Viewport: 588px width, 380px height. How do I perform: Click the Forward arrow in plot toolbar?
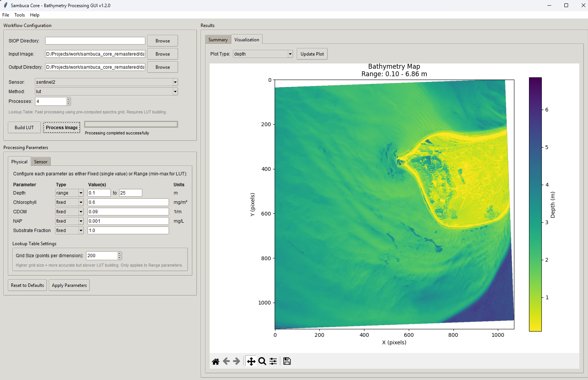click(236, 361)
